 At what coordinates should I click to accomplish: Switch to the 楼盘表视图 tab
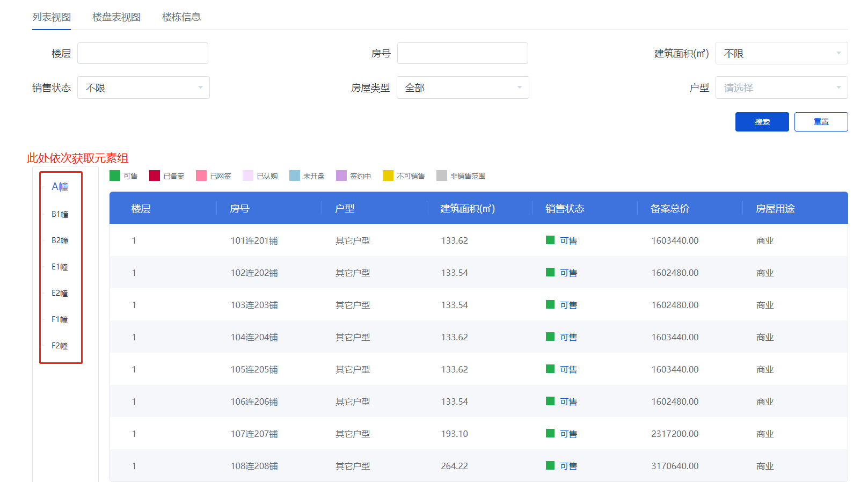(116, 17)
